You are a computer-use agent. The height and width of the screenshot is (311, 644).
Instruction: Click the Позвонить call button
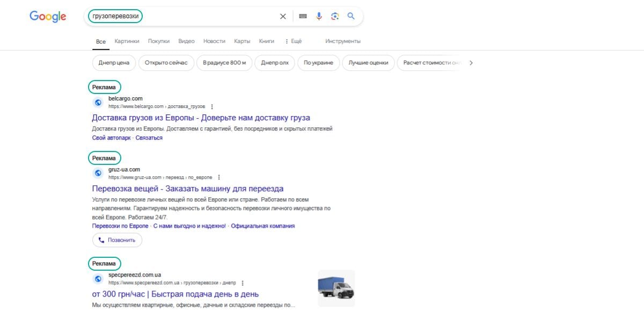click(117, 240)
